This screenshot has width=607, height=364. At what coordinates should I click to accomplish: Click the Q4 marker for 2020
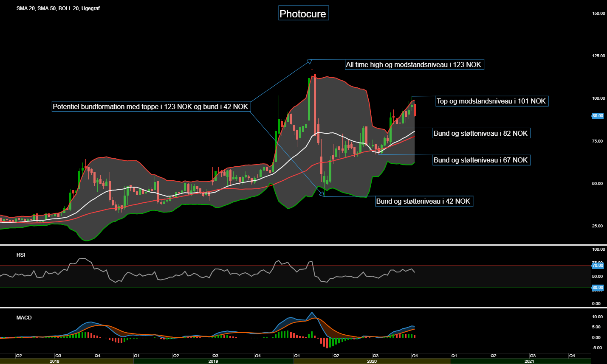tap(415, 356)
